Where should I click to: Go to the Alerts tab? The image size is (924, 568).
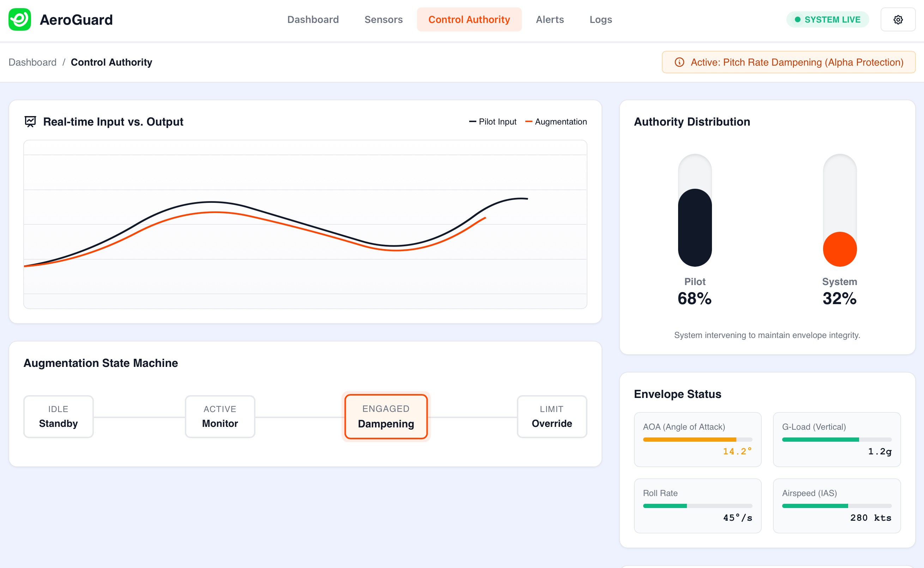tap(550, 19)
